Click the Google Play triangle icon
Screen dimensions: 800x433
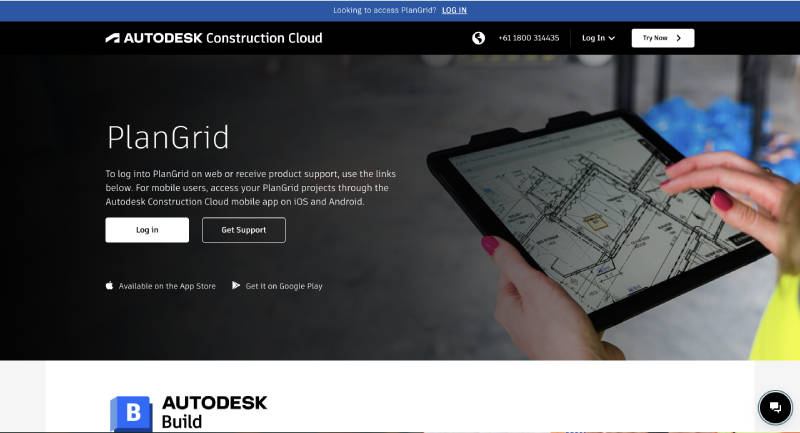click(236, 286)
